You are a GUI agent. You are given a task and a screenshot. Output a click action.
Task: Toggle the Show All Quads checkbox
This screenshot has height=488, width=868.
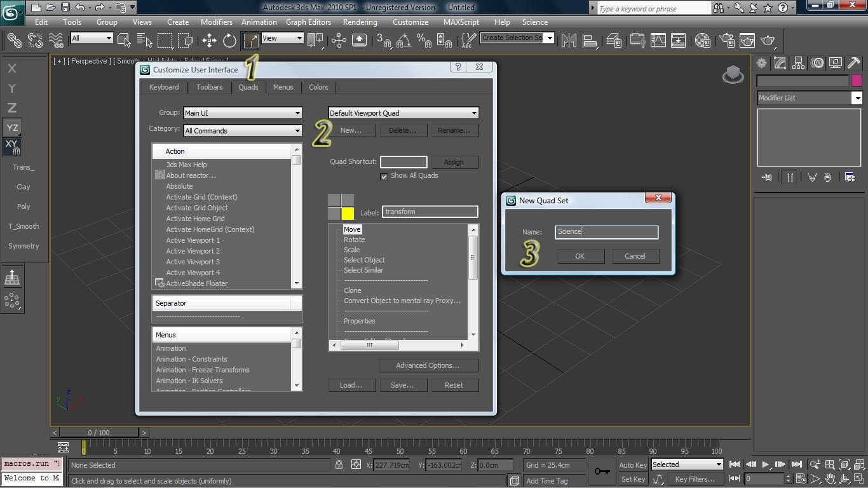tap(384, 177)
